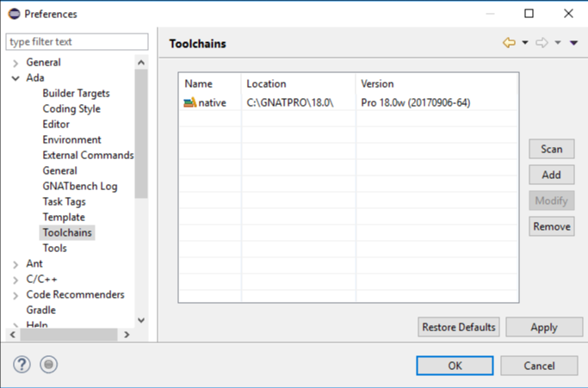Click the Version column header
Screen dimensions: 588x388
pos(436,83)
